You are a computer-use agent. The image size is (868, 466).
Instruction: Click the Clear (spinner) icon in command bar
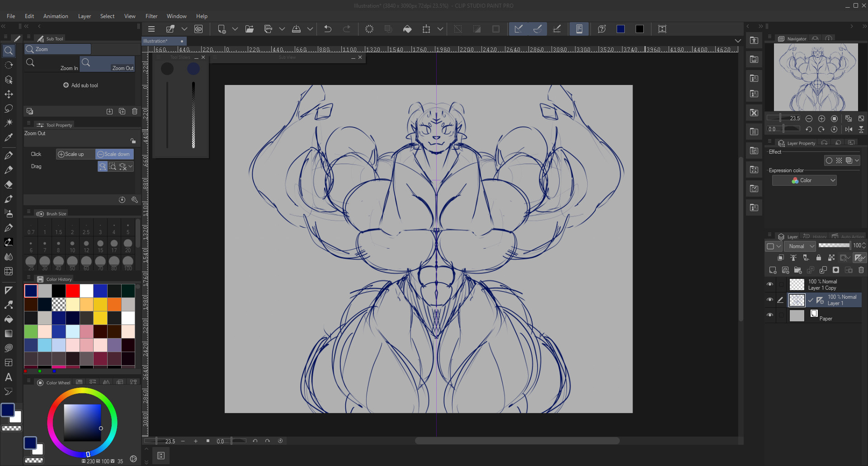[x=369, y=29]
